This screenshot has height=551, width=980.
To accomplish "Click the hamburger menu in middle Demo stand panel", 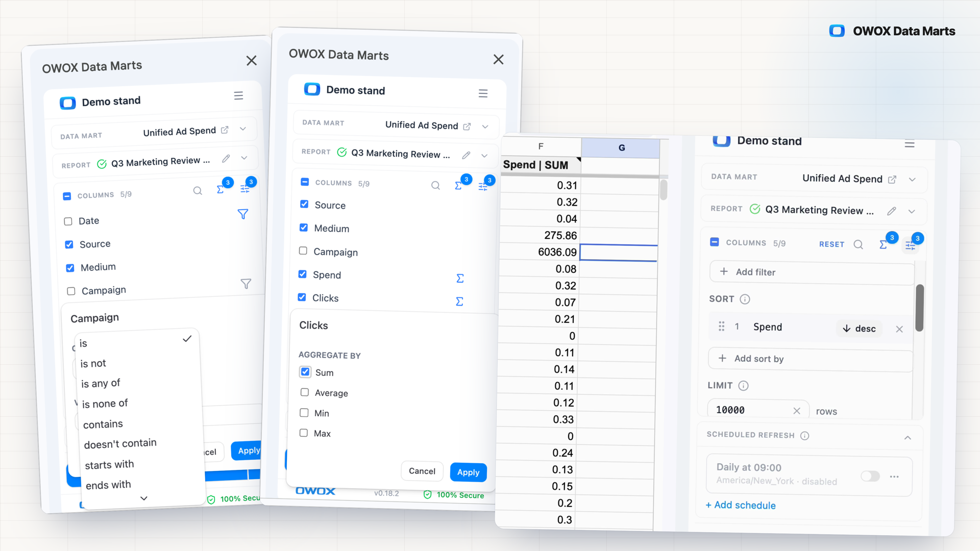I will [x=483, y=93].
